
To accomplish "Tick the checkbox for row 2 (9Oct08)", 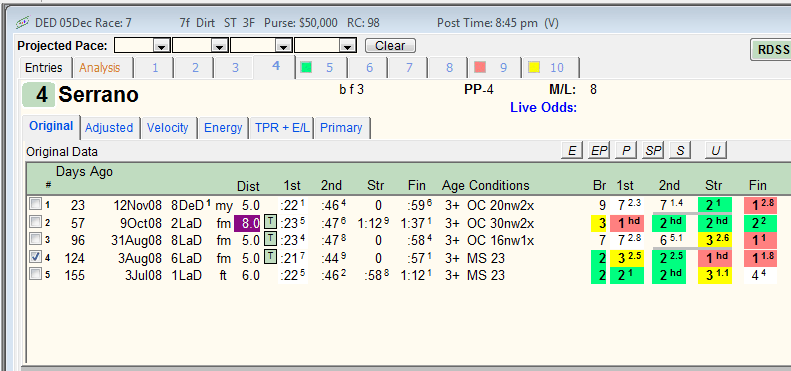I will pyautogui.click(x=35, y=222).
